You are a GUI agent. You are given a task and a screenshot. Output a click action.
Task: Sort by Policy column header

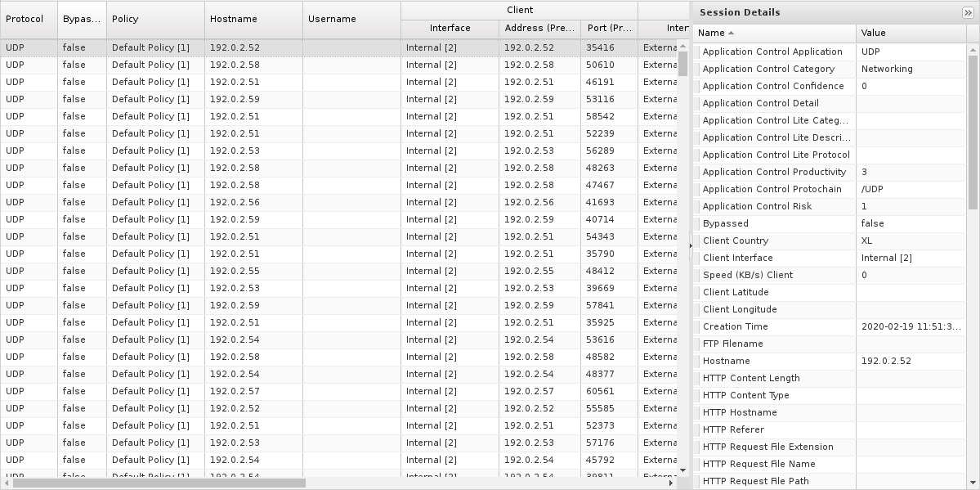point(155,20)
